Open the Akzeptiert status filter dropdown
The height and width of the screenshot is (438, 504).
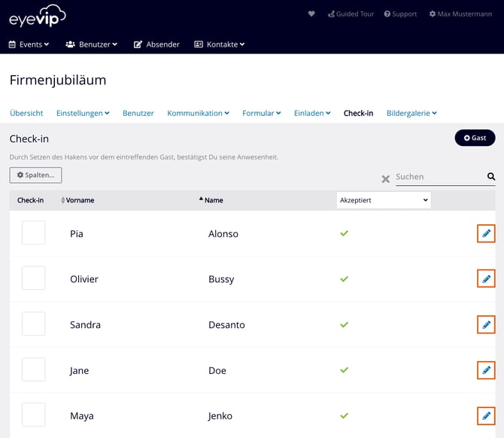pyautogui.click(x=384, y=200)
